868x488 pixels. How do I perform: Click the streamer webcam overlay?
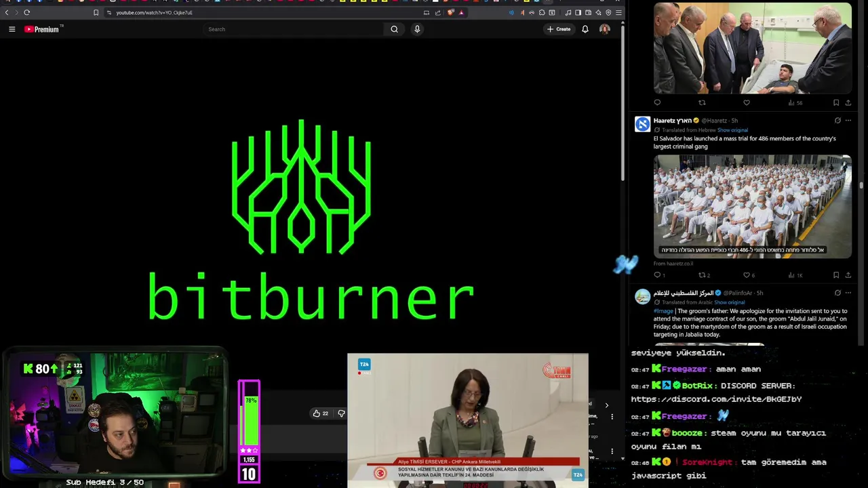(115, 413)
